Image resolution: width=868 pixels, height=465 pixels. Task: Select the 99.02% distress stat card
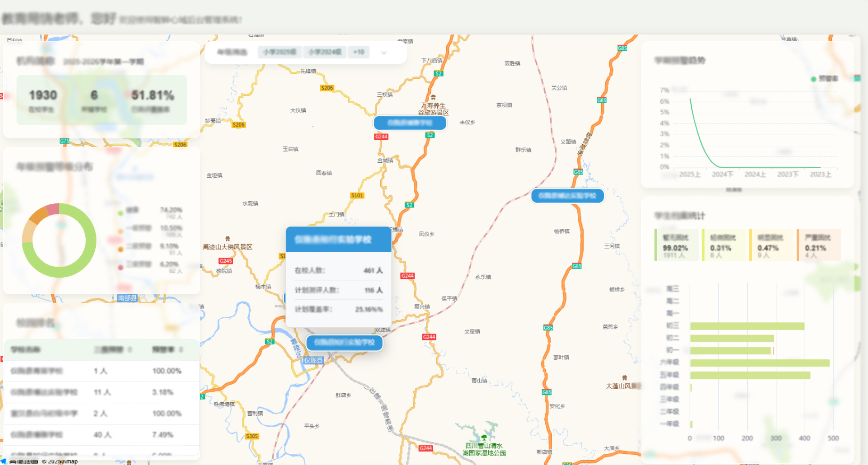pyautogui.click(x=677, y=245)
